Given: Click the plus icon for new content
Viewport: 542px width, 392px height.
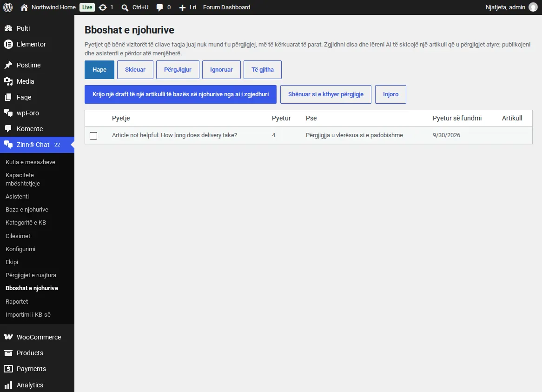Looking at the screenshot, I should (x=182, y=7).
